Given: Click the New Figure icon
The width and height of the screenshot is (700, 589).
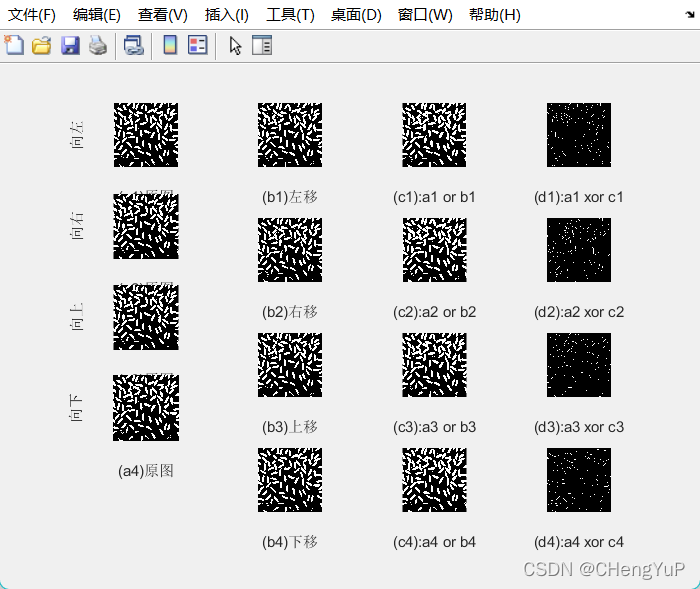Looking at the screenshot, I should tap(14, 45).
